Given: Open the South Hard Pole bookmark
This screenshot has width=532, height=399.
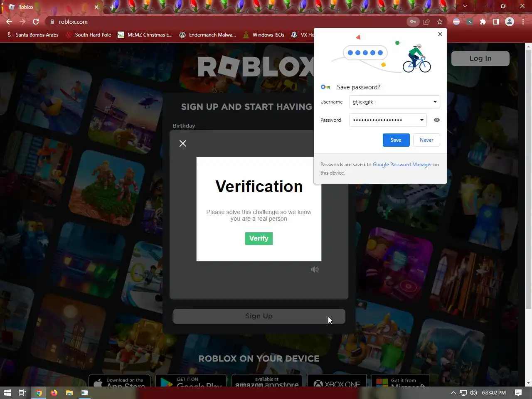Looking at the screenshot, I should pyautogui.click(x=88, y=35).
